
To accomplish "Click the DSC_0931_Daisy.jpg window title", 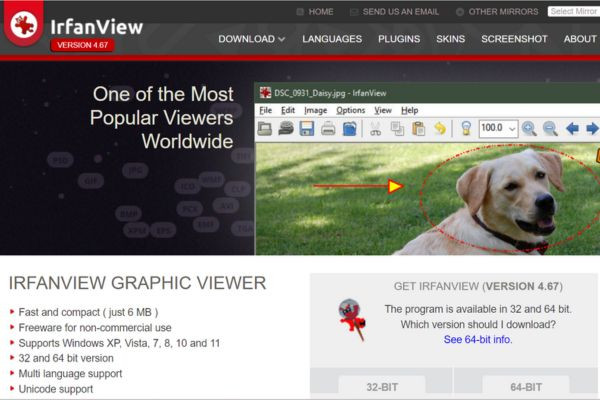I will pyautogui.click(x=330, y=93).
